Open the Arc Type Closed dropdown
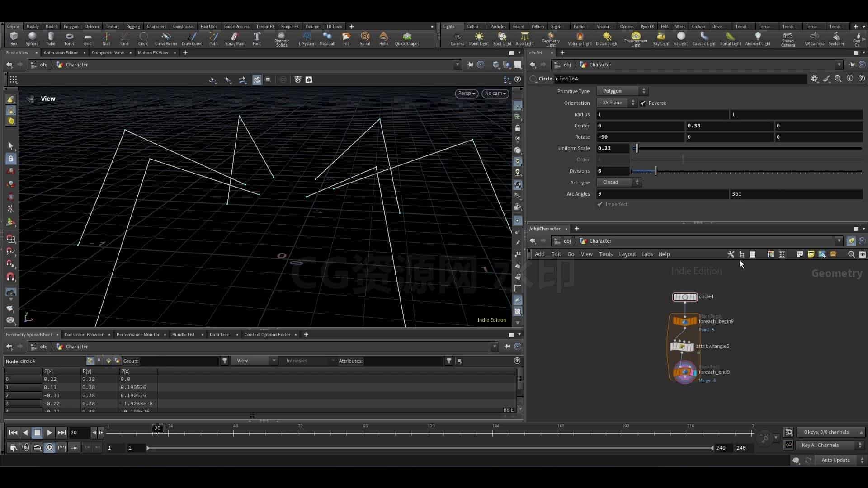The image size is (868, 488). [619, 183]
